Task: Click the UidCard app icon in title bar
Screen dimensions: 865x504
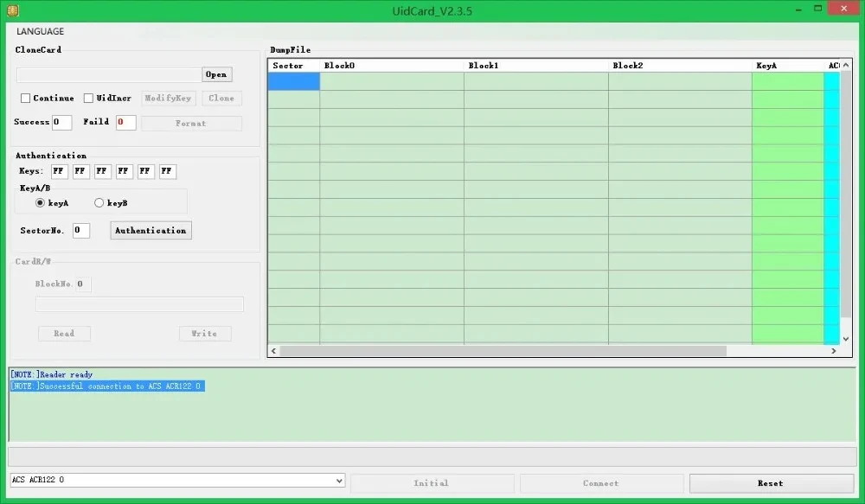Action: (12, 10)
